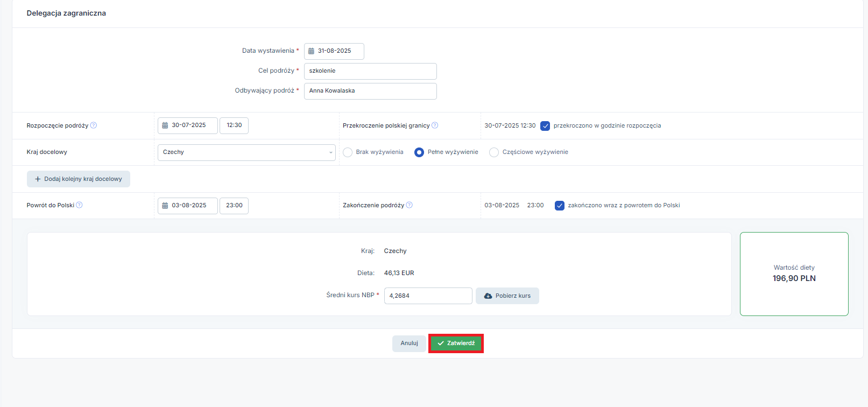868x407 pixels.
Task: Click the cloud download icon on Pobierz kurs
Action: pos(488,296)
